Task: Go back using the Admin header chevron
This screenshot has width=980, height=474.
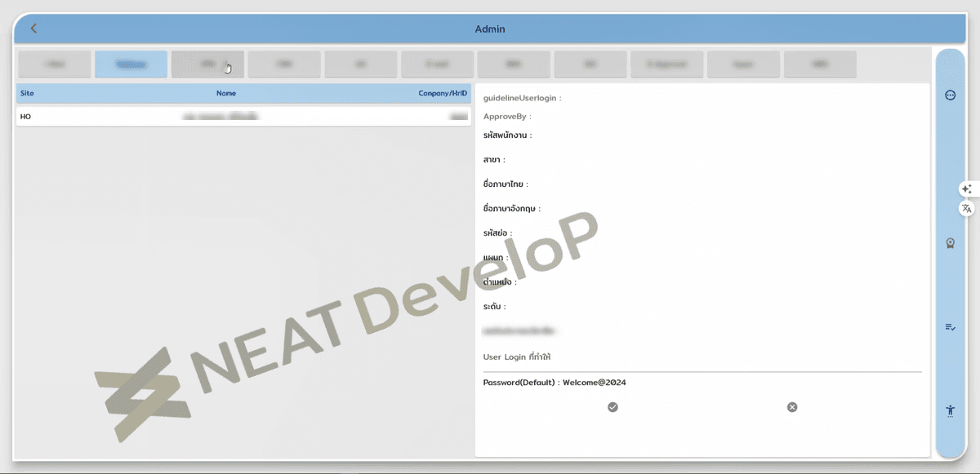Action: 33,29
